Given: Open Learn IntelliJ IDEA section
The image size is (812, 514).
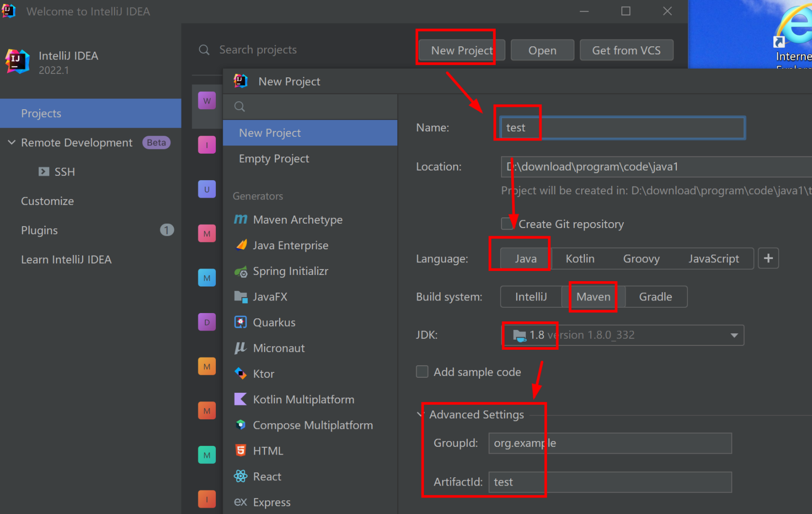Looking at the screenshot, I should pyautogui.click(x=66, y=259).
